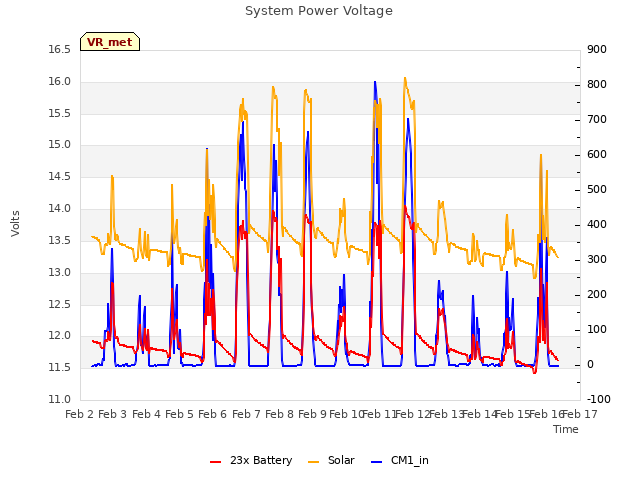Click the Feb 13 x-axis tick label
This screenshot has height=480, width=640.
coord(446,414)
